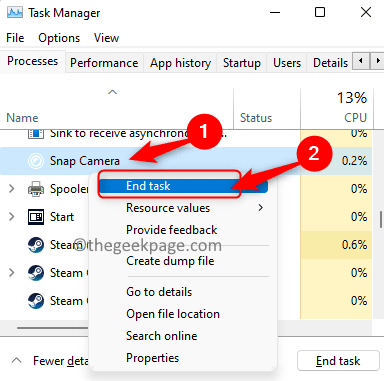Switch to the Performance tab

(104, 63)
